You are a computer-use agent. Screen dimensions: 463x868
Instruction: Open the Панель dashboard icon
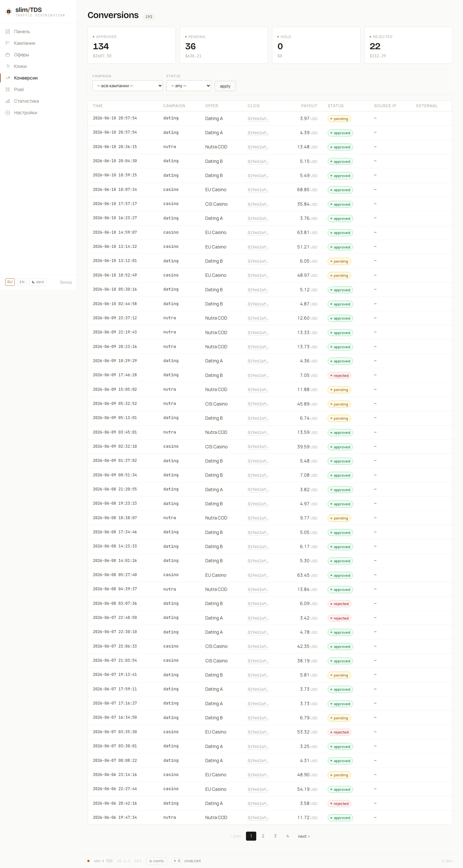point(8,32)
